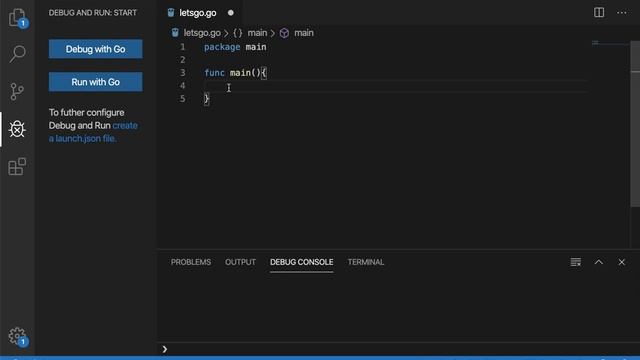
Task: Clear the debug console output
Action: coord(576,262)
